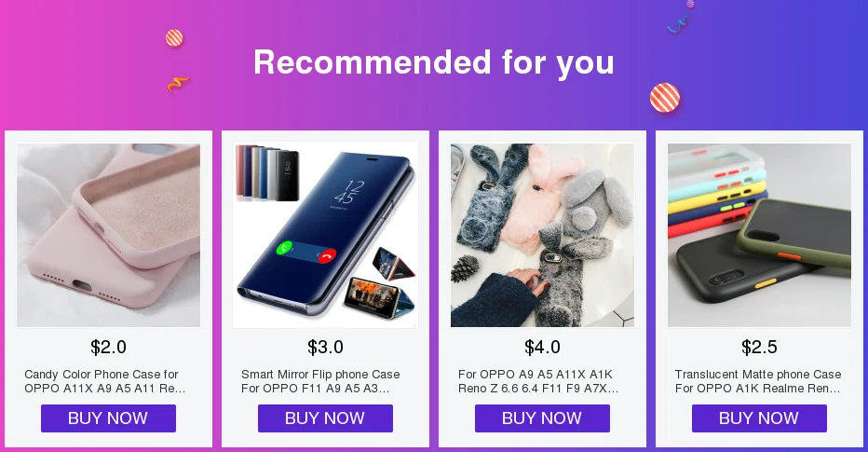The image size is (868, 452).
Task: Click the large striped ball decoration
Action: point(665,98)
